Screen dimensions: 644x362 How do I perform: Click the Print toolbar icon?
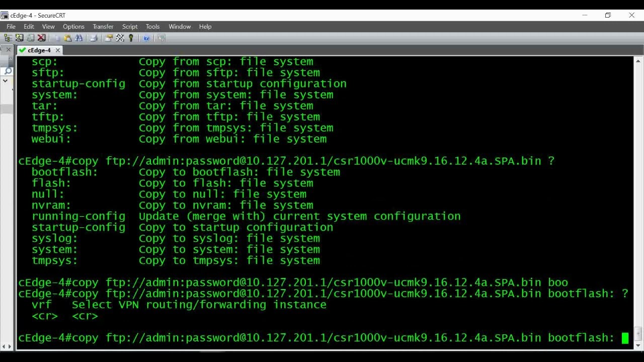click(94, 38)
